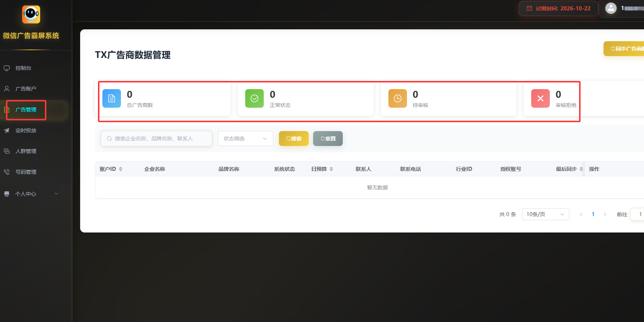The image size is (644, 322).
Task: Sort the table by 日预算 column
Action: click(322, 169)
